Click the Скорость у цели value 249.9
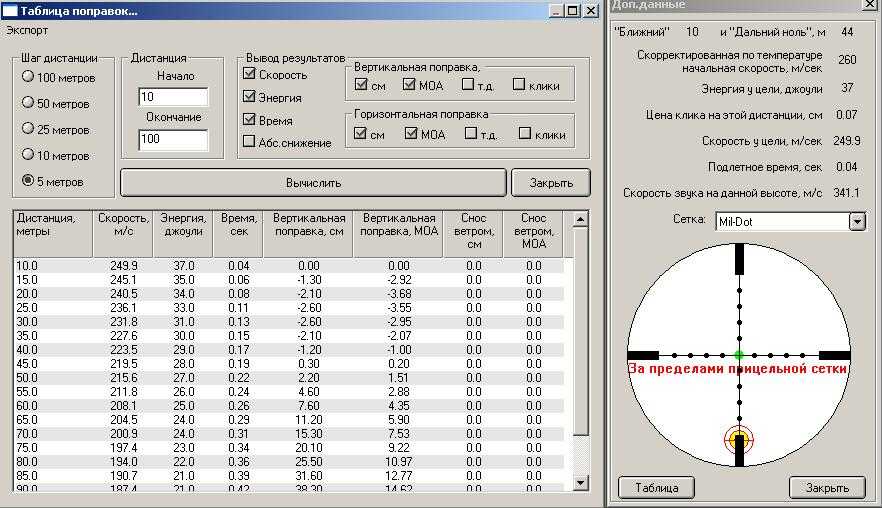Viewport: 882px width, 508px height. coord(847,141)
